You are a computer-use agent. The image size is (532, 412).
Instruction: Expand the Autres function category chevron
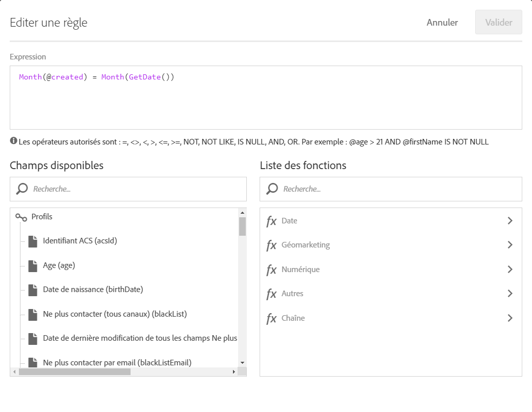509,294
